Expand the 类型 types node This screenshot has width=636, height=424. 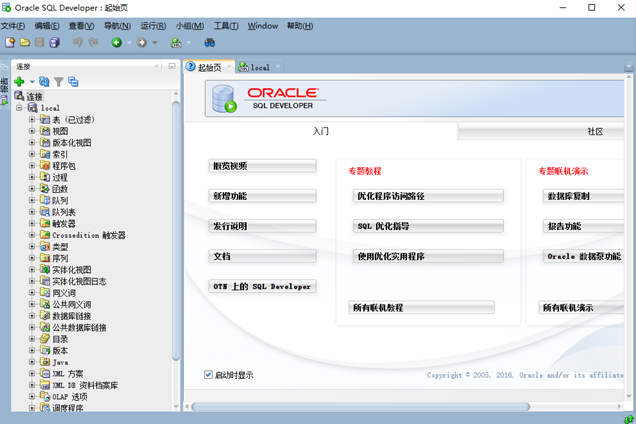pyautogui.click(x=32, y=246)
